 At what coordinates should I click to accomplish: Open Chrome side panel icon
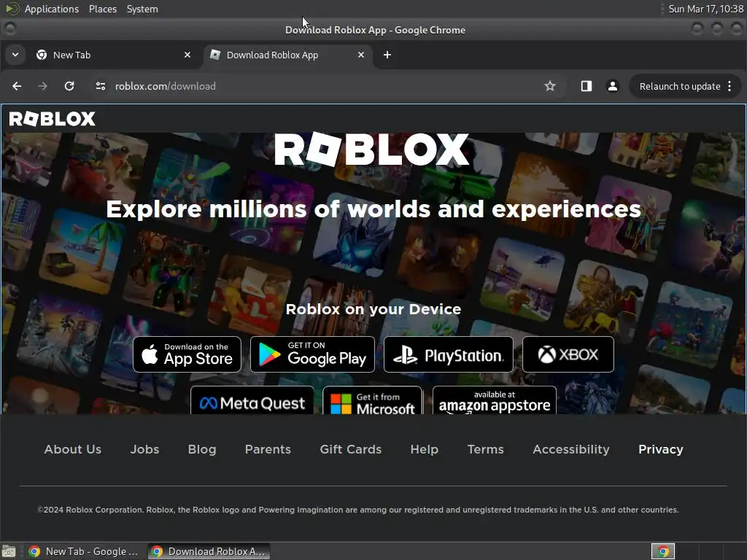coord(586,86)
